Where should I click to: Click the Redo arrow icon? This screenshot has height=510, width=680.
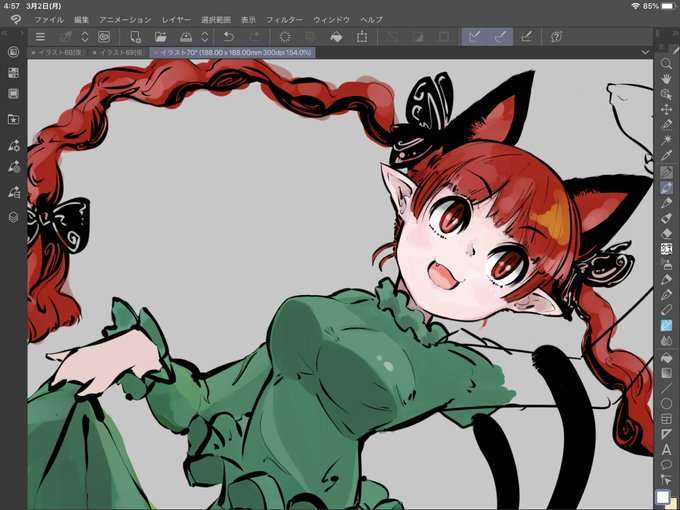point(255,37)
